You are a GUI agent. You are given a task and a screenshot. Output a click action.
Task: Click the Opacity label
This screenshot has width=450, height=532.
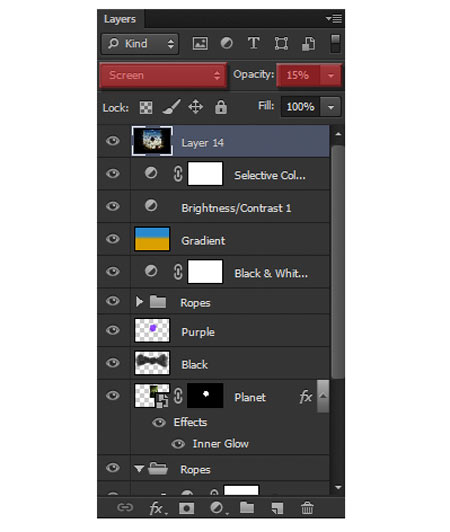point(254,75)
